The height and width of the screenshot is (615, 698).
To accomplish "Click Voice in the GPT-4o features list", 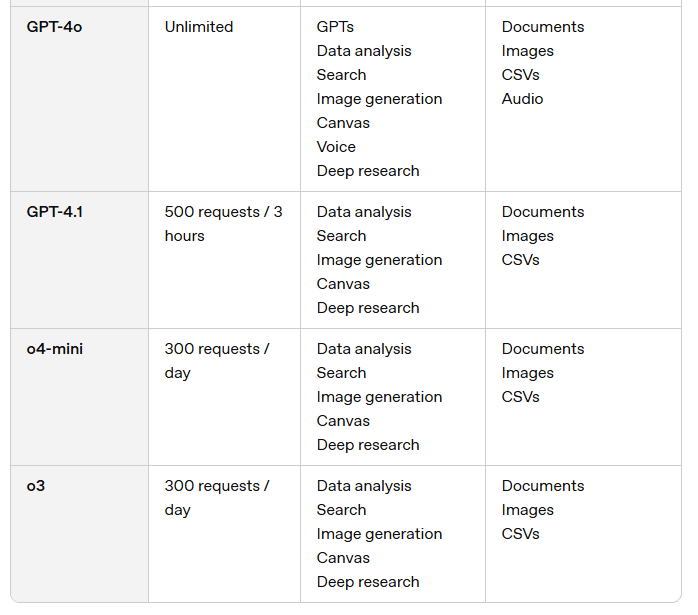I will (x=336, y=147).
